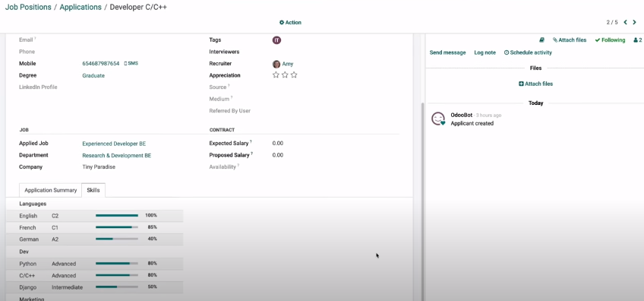
Task: Click C/C++ skill progress bar
Action: pos(117,275)
